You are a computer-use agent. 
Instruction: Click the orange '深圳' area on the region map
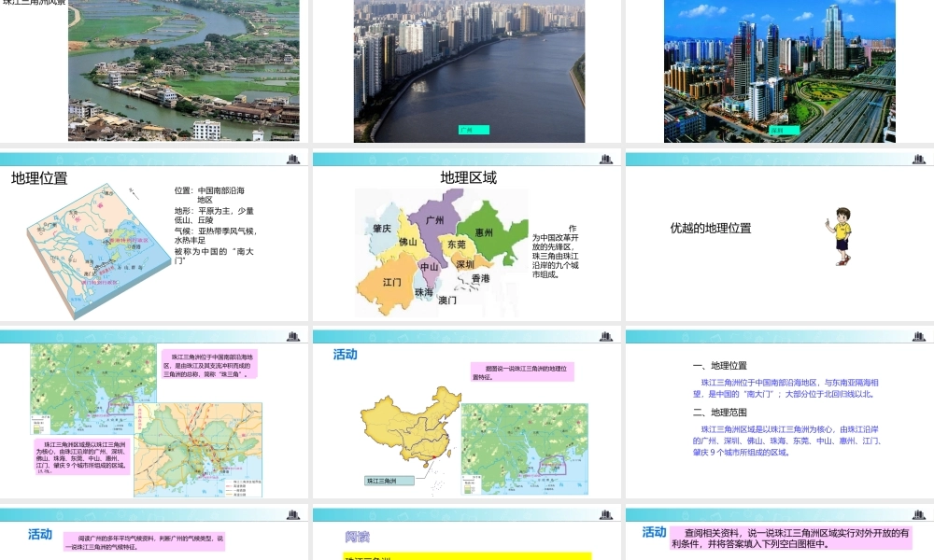click(x=465, y=264)
